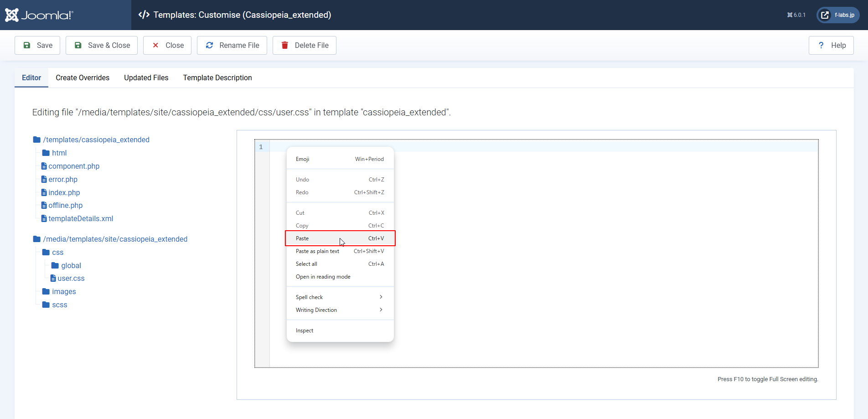Click the Joomla logo icon
Image resolution: width=868 pixels, height=419 pixels.
[12, 15]
